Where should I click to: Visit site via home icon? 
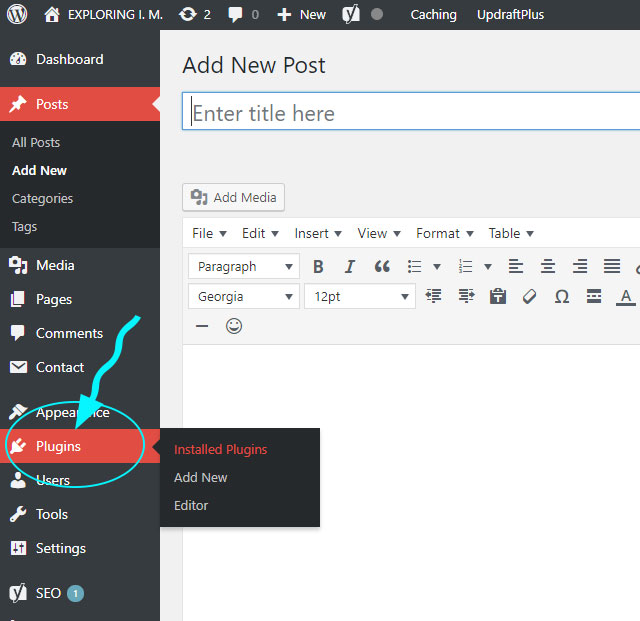click(x=52, y=15)
